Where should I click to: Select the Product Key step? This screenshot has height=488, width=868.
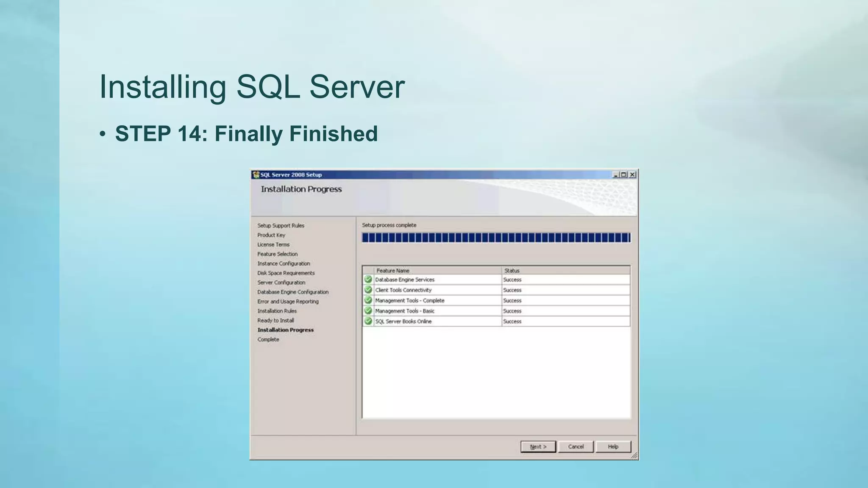(271, 235)
